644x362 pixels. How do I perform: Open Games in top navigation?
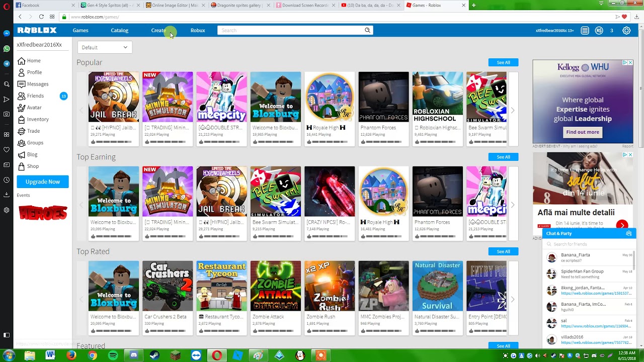80,30
